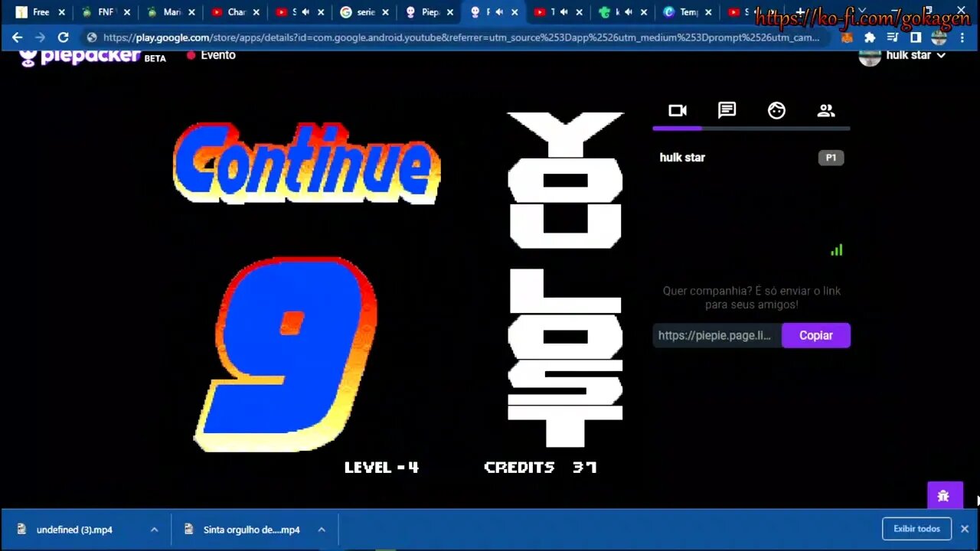Go back to the previous page

pos(17,37)
